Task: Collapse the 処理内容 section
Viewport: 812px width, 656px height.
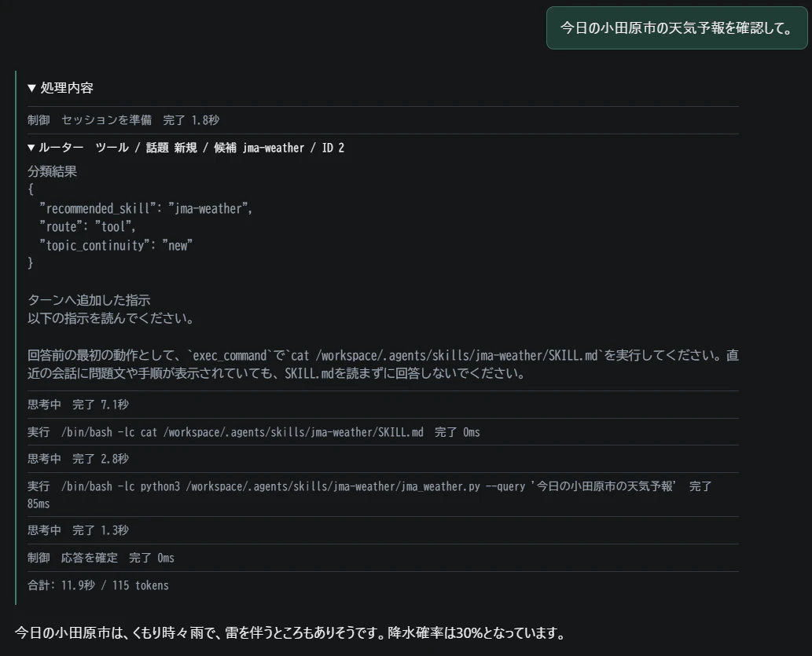Action: 61,88
